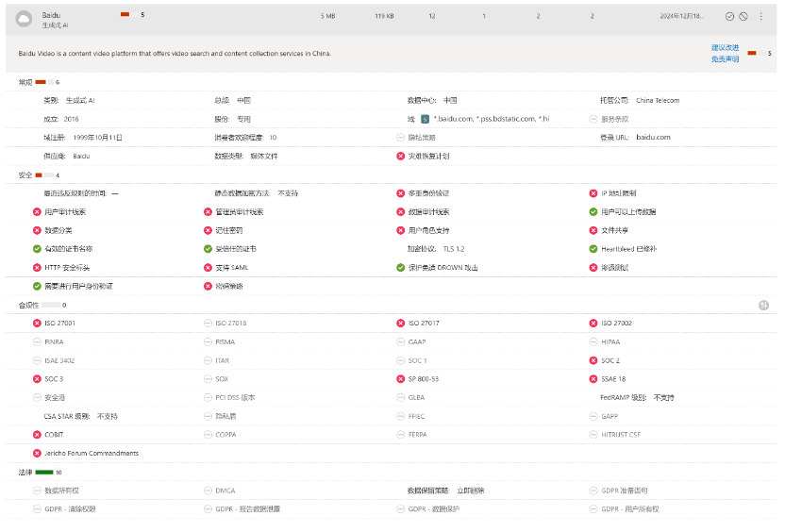
Task: Click the HIPAA compliance item
Action: pos(610,342)
